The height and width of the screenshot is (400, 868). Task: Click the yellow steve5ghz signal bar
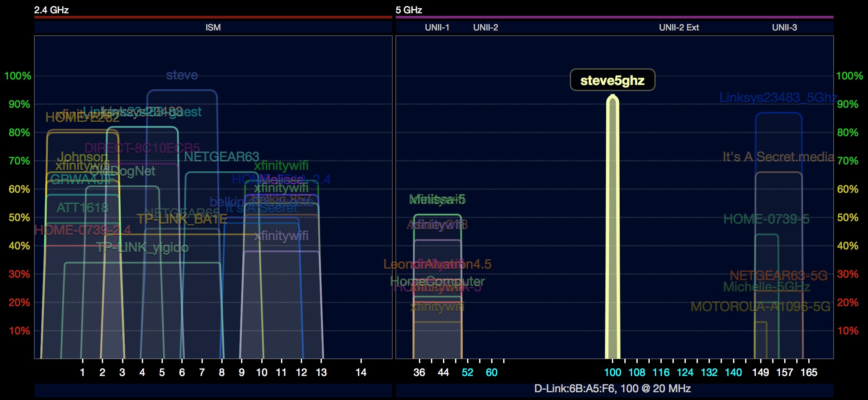[x=613, y=227]
